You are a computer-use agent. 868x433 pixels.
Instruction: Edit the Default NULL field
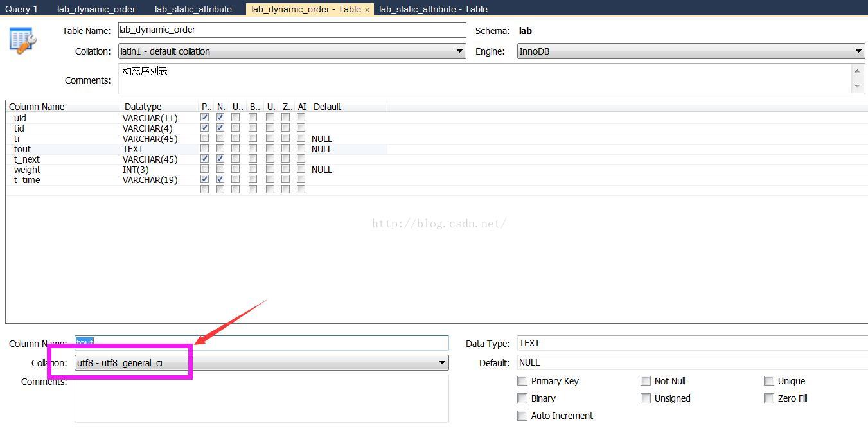tap(693, 362)
